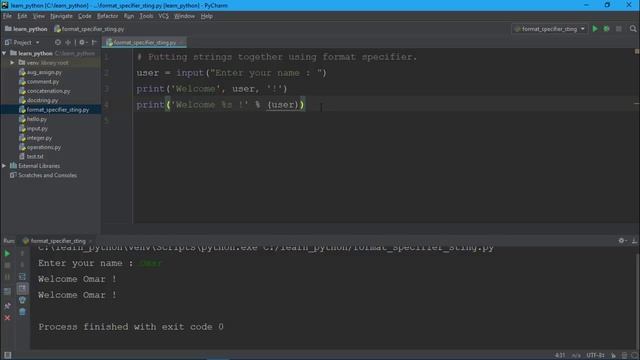Viewport: 640px width, 360px height.
Task: Open operations.py in project tree
Action: click(44, 147)
